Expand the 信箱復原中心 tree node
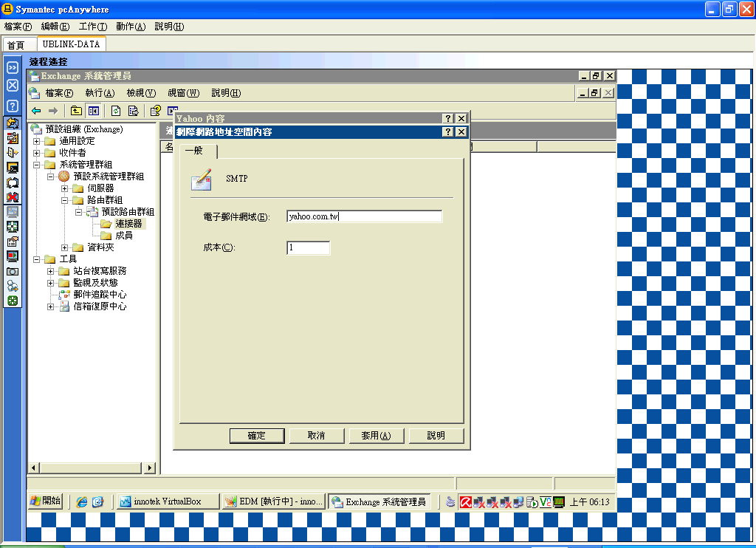 tap(51, 306)
